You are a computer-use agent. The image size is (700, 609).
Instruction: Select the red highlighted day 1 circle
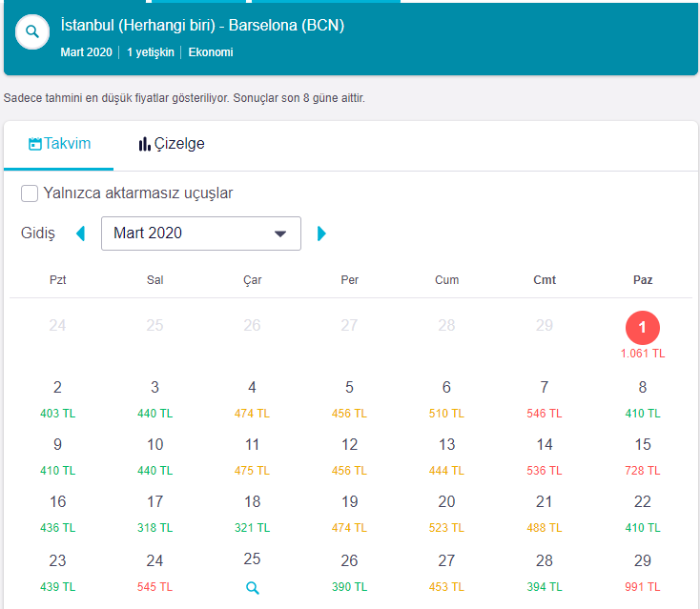click(x=643, y=328)
